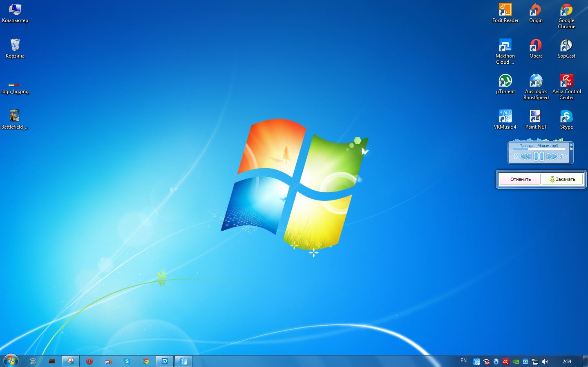Open the Paint.NET desktop icon
The height and width of the screenshot is (367, 588).
coord(535,117)
